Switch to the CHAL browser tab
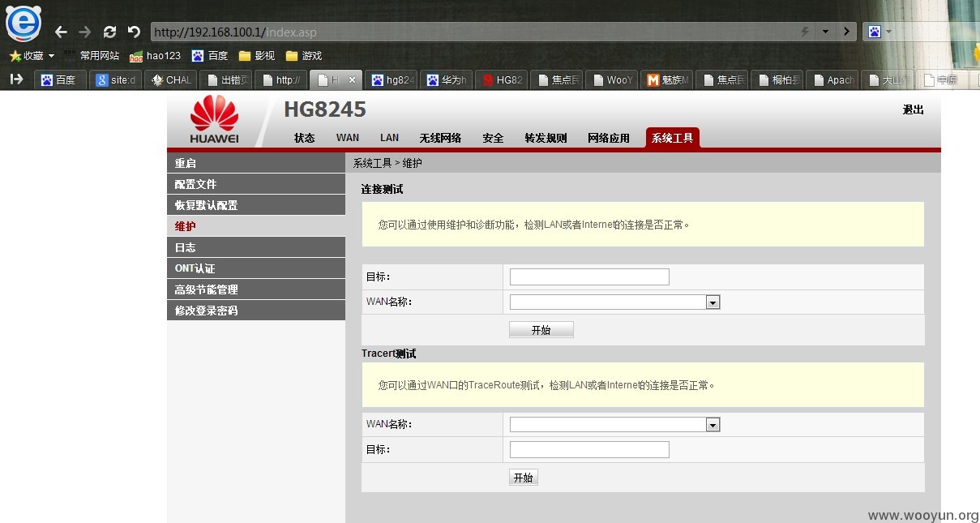 [171, 79]
